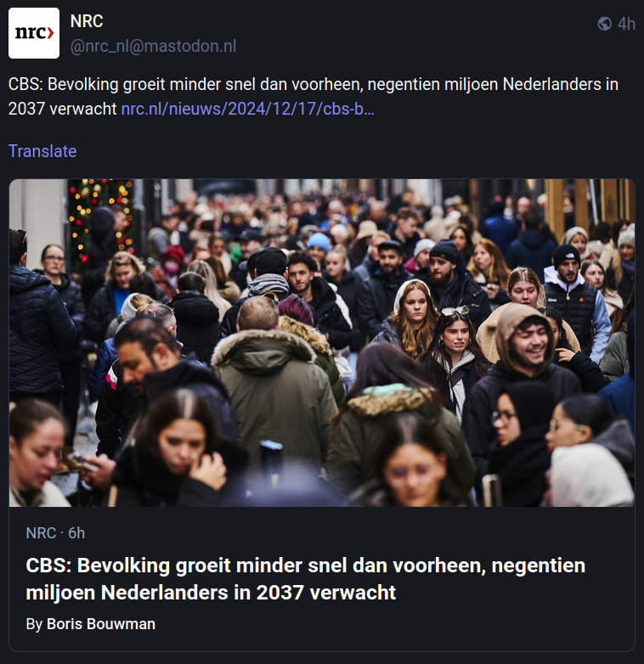644x664 pixels.
Task: Open the 4h post timestamp
Action: tap(626, 24)
